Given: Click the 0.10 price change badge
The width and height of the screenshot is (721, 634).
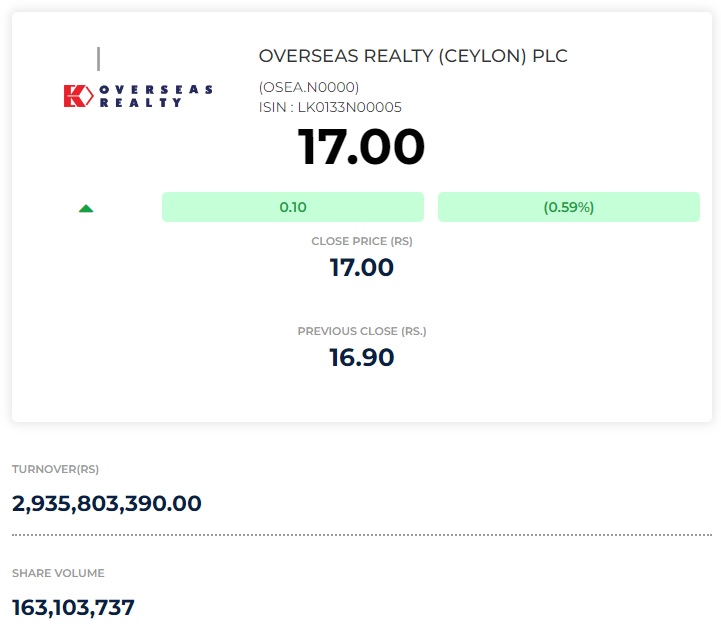Looking at the screenshot, I should (293, 207).
